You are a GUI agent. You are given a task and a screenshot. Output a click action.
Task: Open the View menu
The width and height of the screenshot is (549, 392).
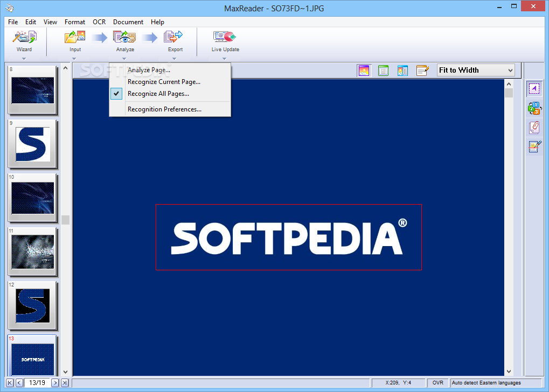pos(50,22)
